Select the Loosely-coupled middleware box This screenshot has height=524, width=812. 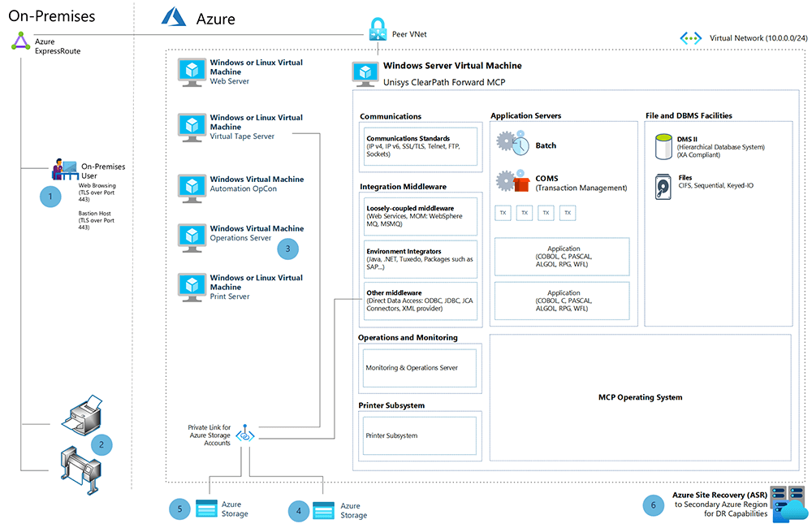pyautogui.click(x=421, y=216)
